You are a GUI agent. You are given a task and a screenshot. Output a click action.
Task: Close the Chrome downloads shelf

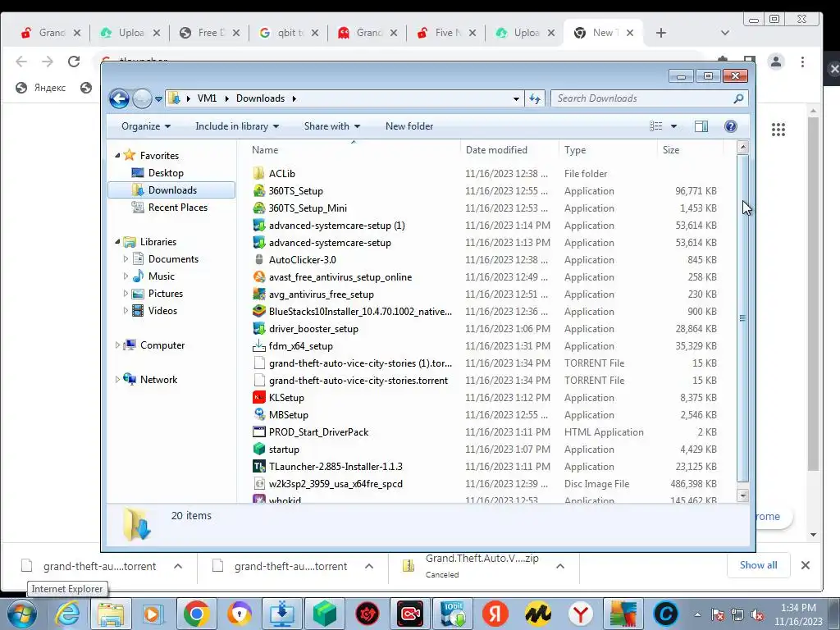pos(805,565)
